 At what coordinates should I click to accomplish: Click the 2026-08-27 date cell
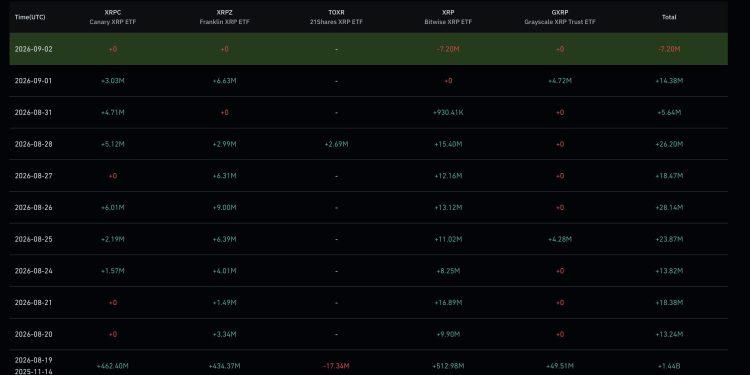coord(33,176)
